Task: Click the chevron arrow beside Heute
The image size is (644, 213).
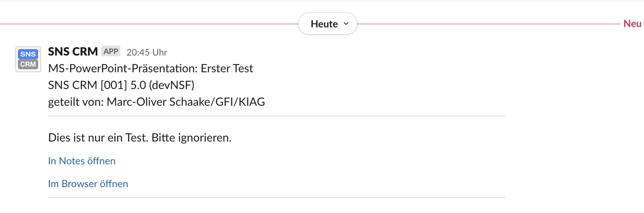Action: (x=346, y=24)
